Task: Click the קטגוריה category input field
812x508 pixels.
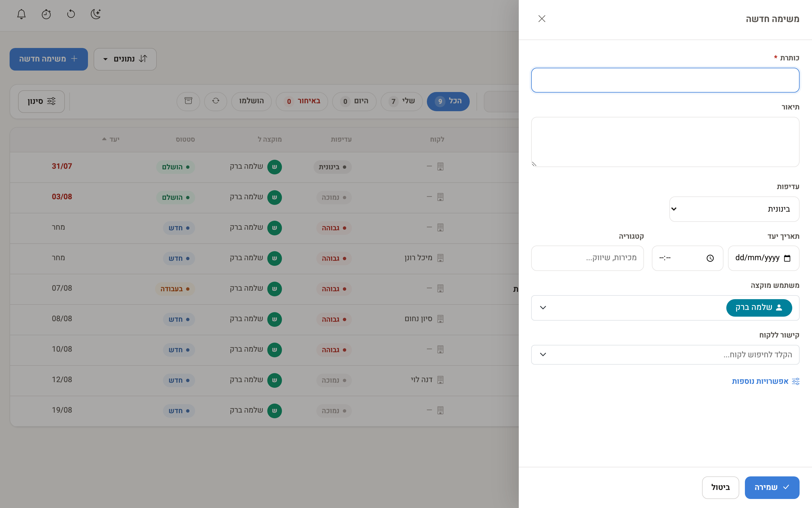Action: [x=587, y=258]
